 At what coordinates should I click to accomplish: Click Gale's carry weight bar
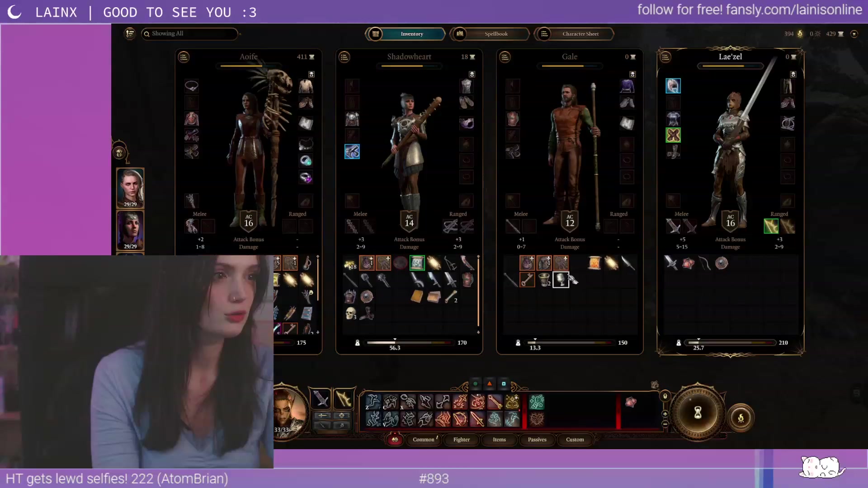tap(571, 343)
